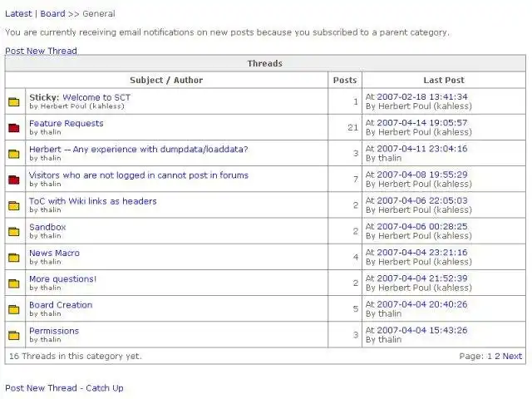Open Visitors who are not logged in thread
Screen dimensions: 532x399
pos(139,175)
